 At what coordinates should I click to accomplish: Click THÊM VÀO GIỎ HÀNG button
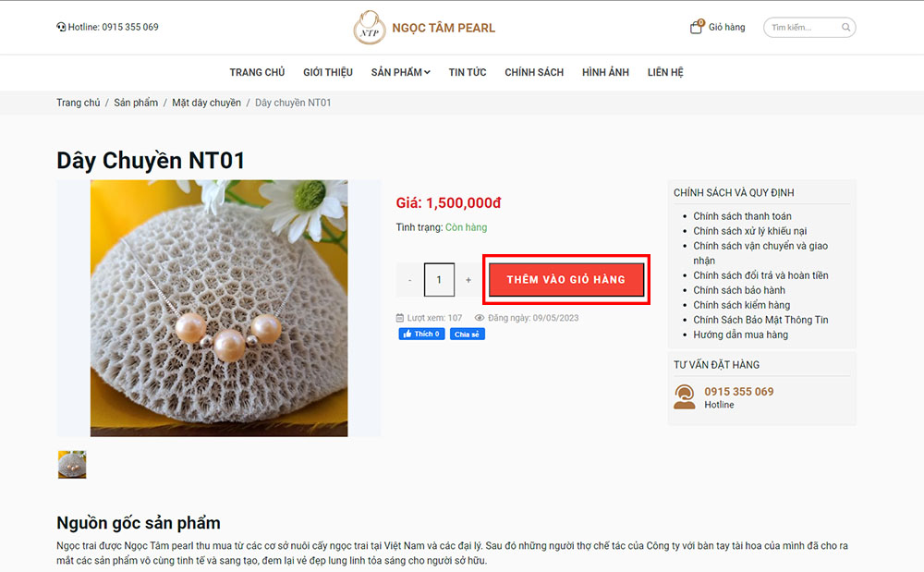click(x=566, y=279)
